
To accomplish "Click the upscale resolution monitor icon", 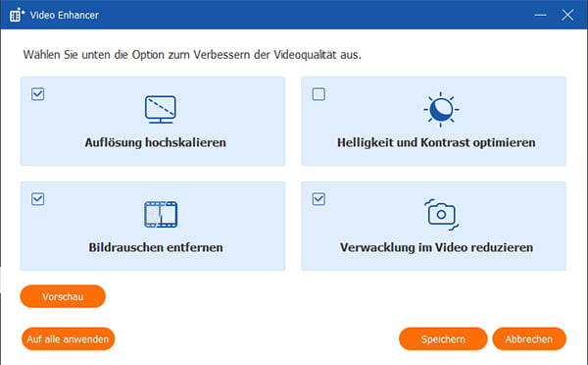I will 160,109.
